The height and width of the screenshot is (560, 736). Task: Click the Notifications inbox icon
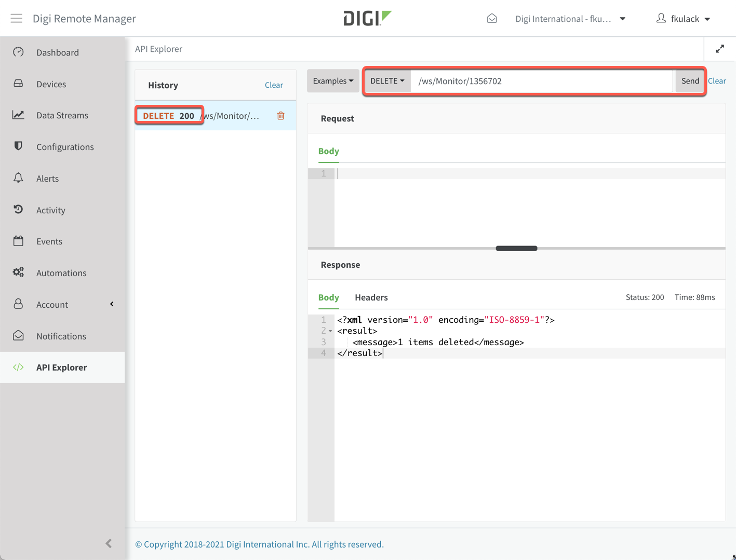click(x=18, y=336)
